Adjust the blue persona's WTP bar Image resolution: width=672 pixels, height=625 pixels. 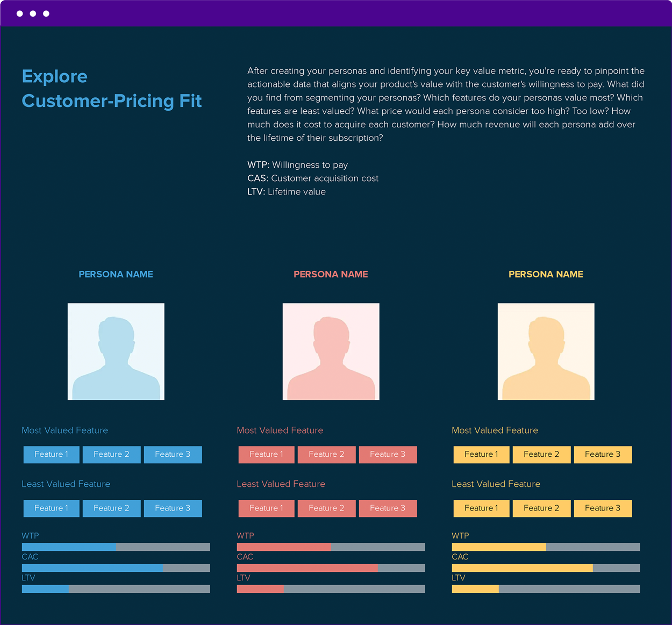point(116,547)
